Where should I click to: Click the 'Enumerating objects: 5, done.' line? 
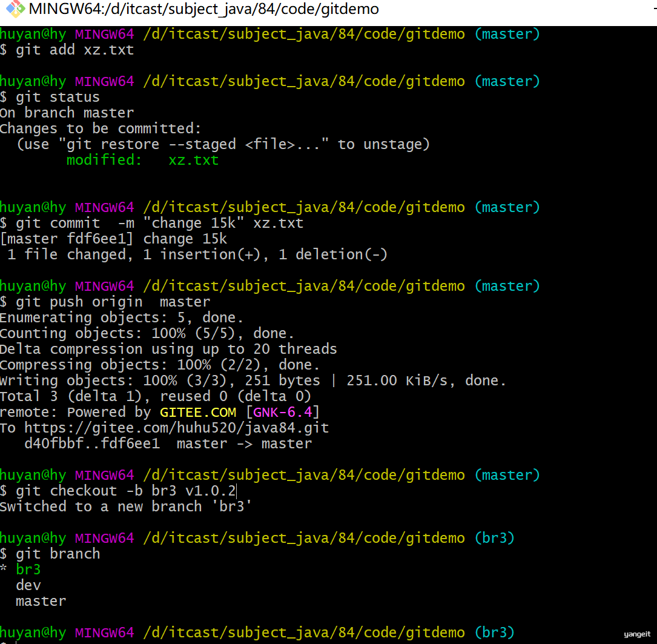click(x=122, y=317)
